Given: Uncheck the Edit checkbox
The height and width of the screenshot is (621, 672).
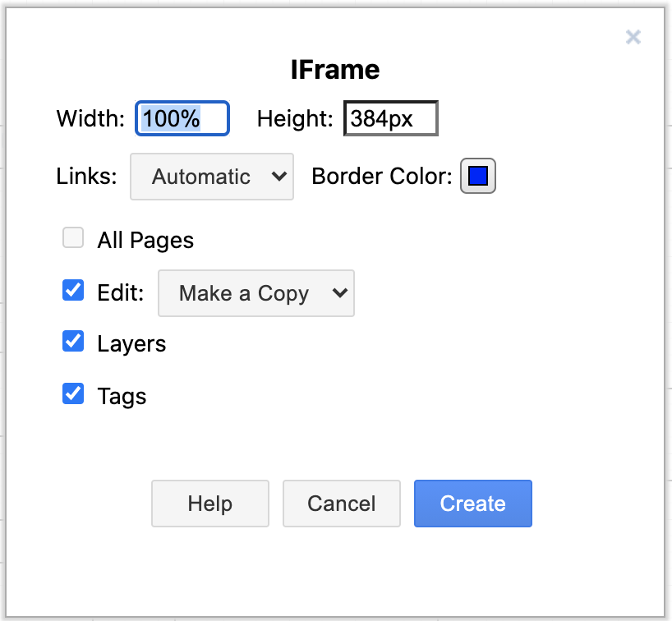Looking at the screenshot, I should pyautogui.click(x=73, y=291).
